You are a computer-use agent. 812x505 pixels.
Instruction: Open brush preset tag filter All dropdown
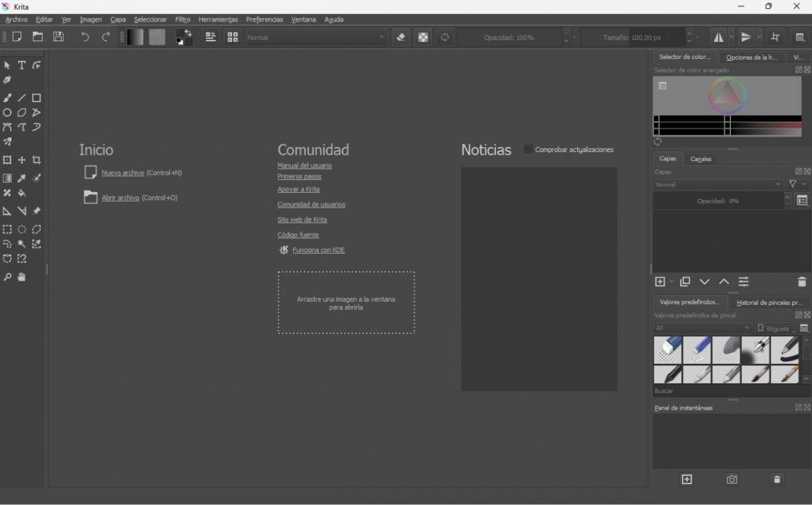pyautogui.click(x=702, y=328)
